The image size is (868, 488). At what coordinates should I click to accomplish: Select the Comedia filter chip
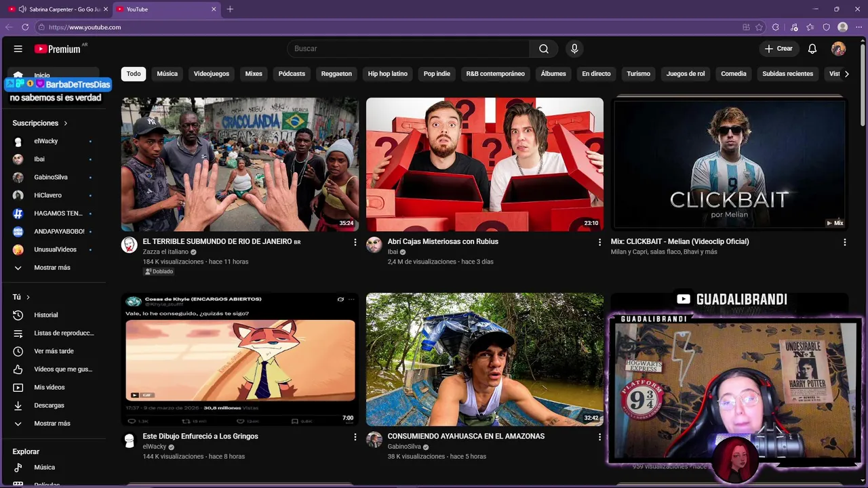(x=734, y=74)
